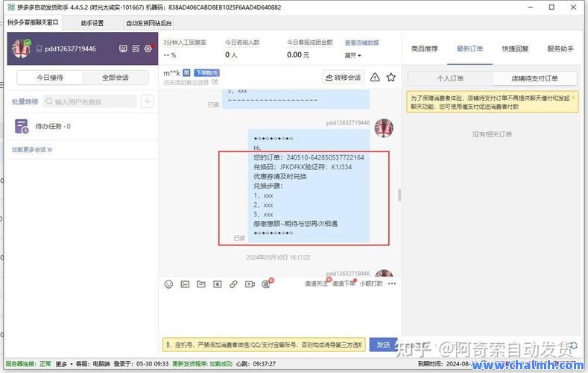Click the 待办任务 · 0 label
Image resolution: width=588 pixels, height=373 pixels.
[x=53, y=127]
